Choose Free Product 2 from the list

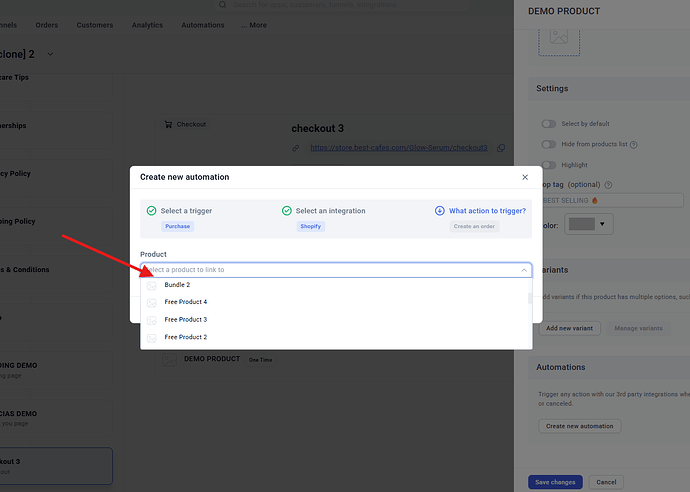pyautogui.click(x=186, y=337)
